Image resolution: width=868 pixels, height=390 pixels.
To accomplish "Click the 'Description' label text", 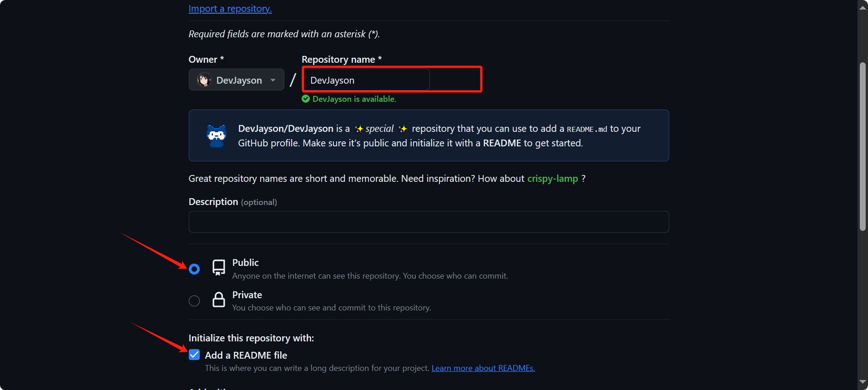I will click(213, 202).
